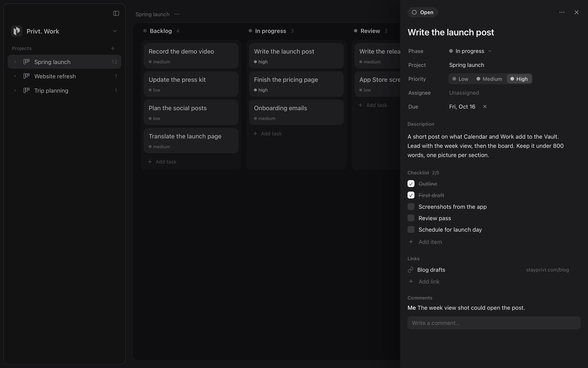The width and height of the screenshot is (588, 368).
Task: Open the task detail more options menu
Action: coord(562,12)
